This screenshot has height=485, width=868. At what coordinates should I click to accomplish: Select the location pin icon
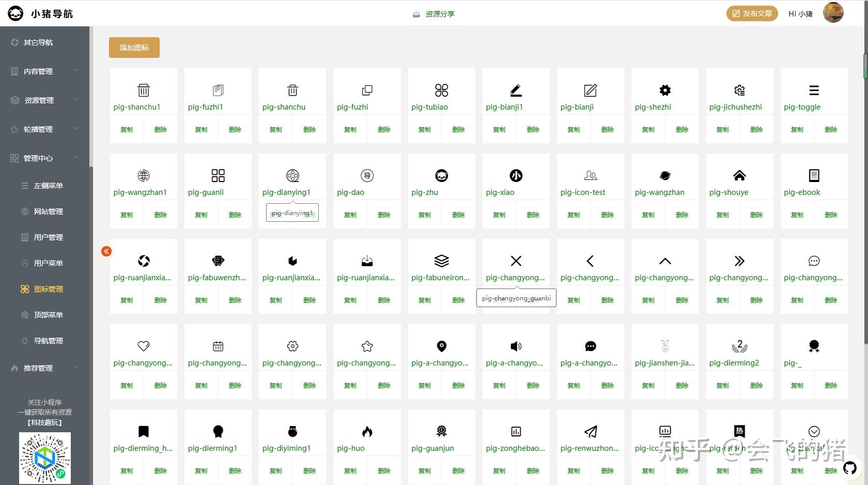[442, 346]
